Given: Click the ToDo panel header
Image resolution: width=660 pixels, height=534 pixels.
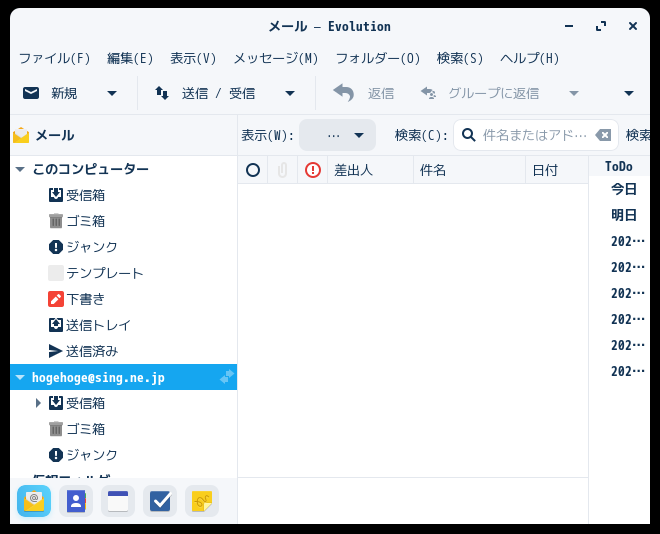Looking at the screenshot, I should pos(619,166).
